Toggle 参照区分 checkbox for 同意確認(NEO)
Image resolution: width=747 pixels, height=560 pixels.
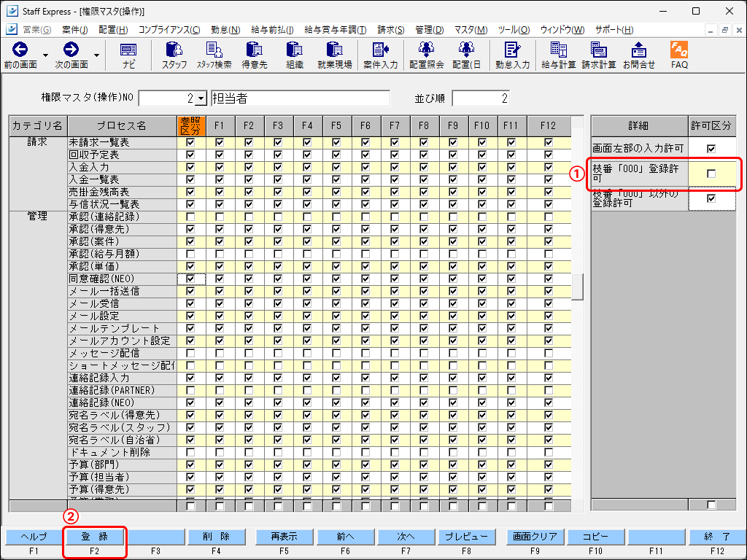point(190,279)
